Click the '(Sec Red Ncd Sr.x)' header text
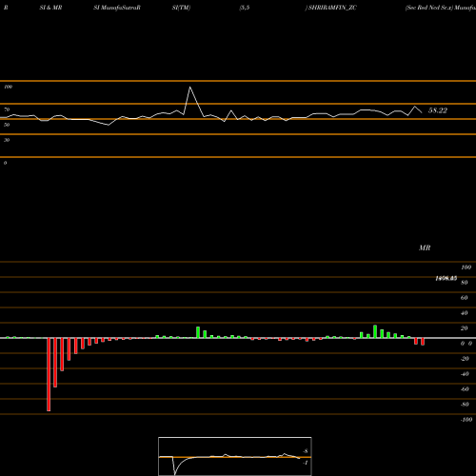This screenshot has height=476, width=476. coord(429,8)
